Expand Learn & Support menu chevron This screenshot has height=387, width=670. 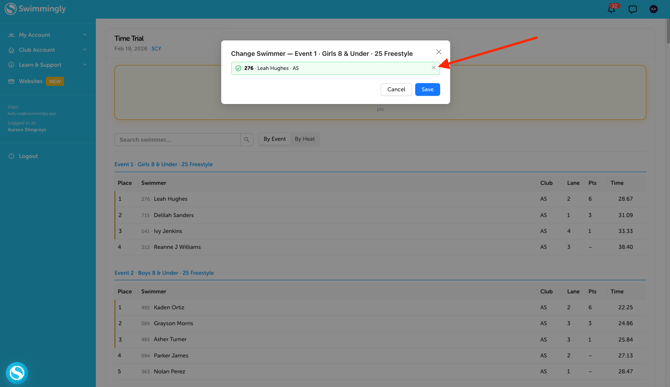[85, 64]
